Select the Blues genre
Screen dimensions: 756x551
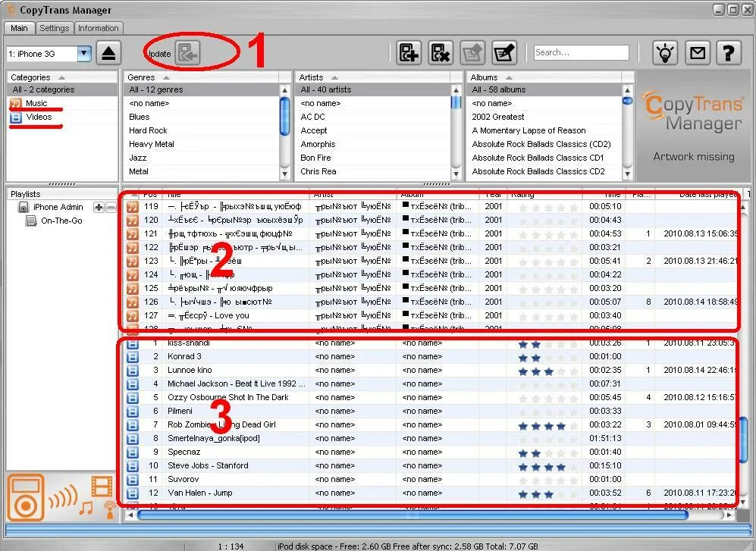click(202, 117)
